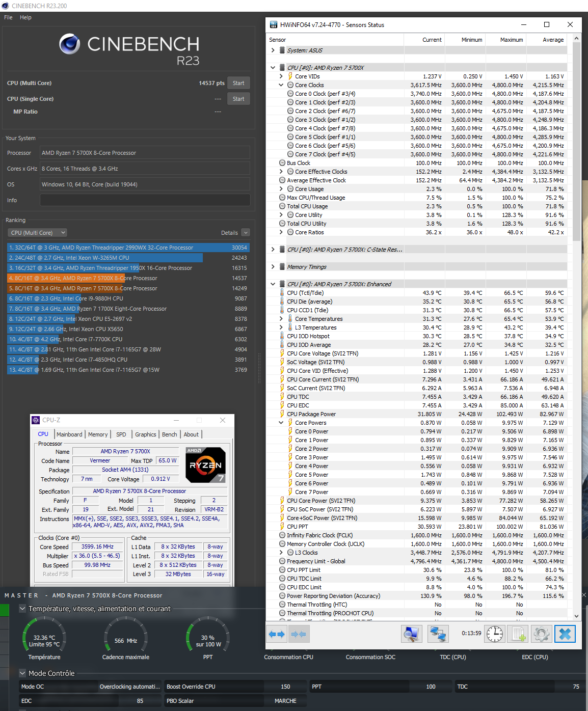Click the Core VIDs lightning bolt icon
This screenshot has width=588, height=711.
click(290, 76)
